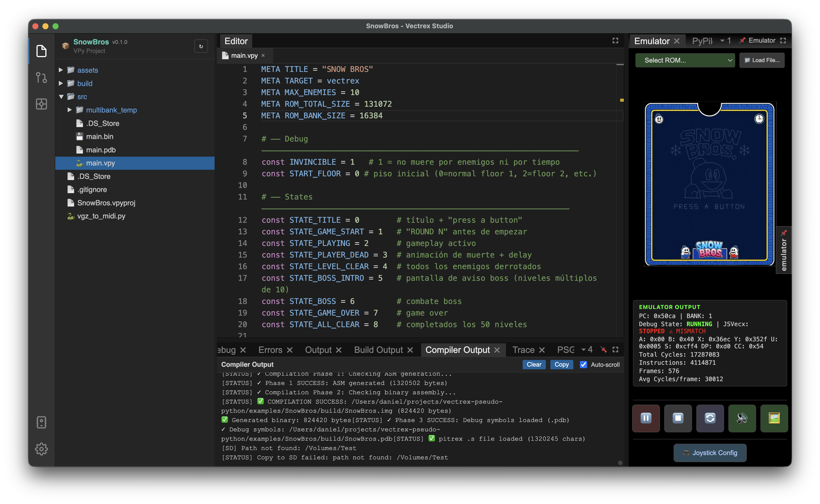820x504 pixels.
Task: Click line number 12 in gutter
Action: coord(243,220)
